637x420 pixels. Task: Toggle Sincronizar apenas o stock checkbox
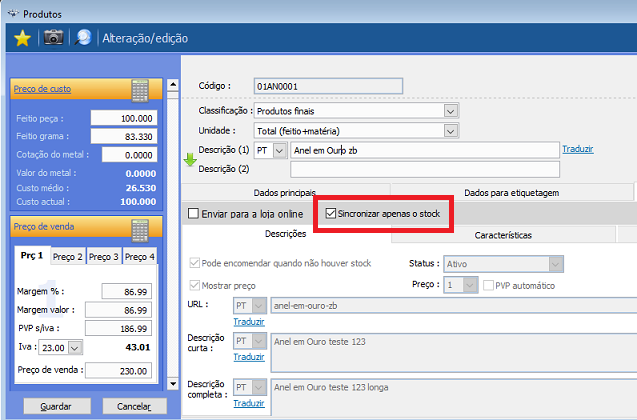click(332, 214)
